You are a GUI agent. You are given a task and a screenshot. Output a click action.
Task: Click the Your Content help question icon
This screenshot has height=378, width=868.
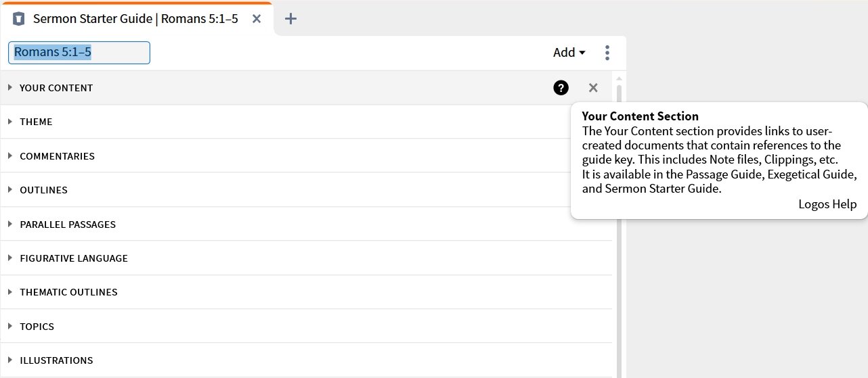pyautogui.click(x=561, y=88)
